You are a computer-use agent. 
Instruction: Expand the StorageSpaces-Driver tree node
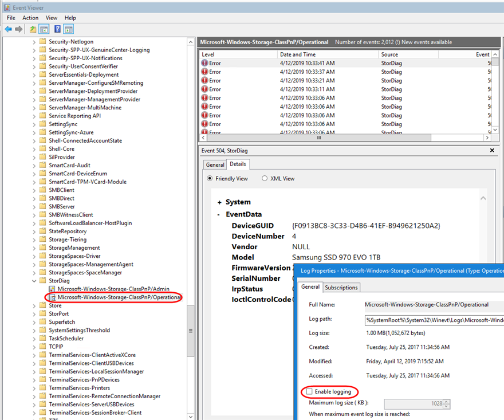34,256
